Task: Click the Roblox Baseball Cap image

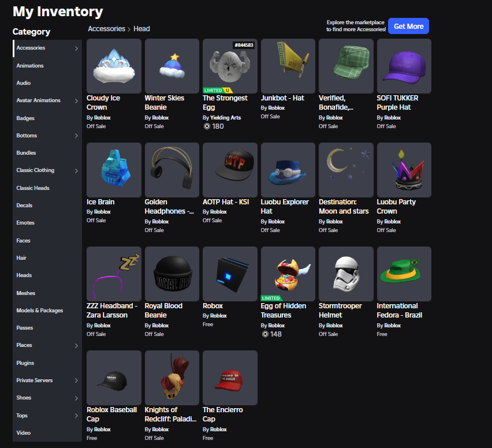Action: [114, 378]
